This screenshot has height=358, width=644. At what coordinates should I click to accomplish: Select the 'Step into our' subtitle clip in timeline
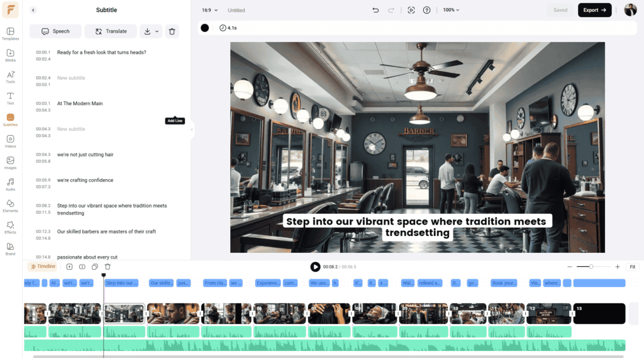pos(121,283)
